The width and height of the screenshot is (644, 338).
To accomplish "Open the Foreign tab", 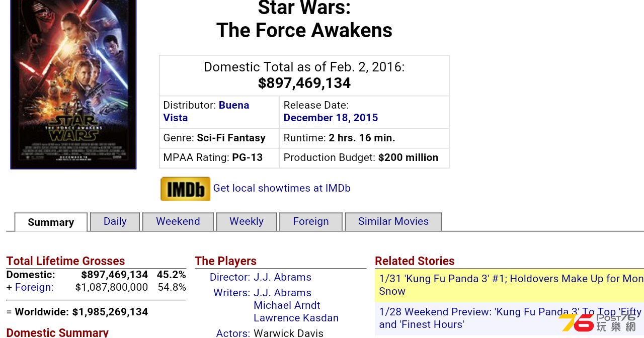I will (x=311, y=222).
